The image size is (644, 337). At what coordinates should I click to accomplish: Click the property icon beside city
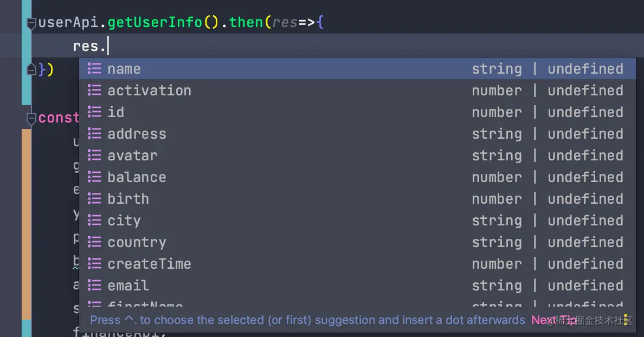tap(94, 221)
